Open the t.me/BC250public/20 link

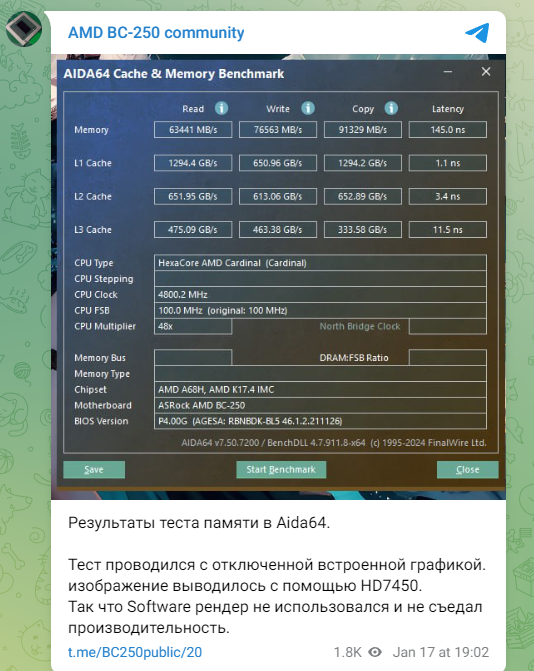(135, 652)
